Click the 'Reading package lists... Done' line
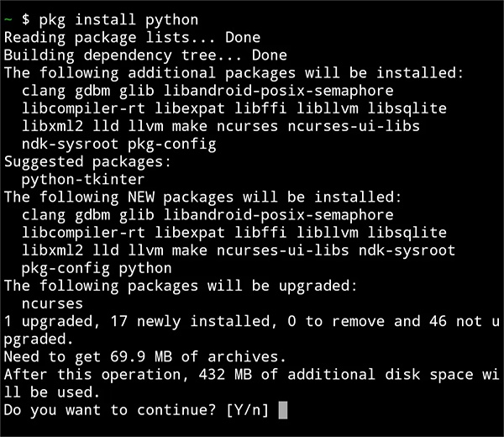504x437 pixels. pos(132,38)
